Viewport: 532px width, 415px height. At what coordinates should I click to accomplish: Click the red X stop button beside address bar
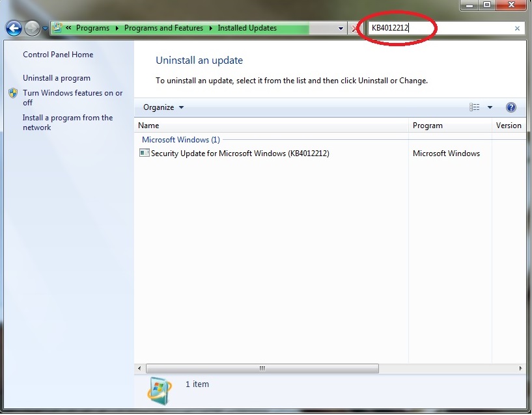pyautogui.click(x=355, y=29)
